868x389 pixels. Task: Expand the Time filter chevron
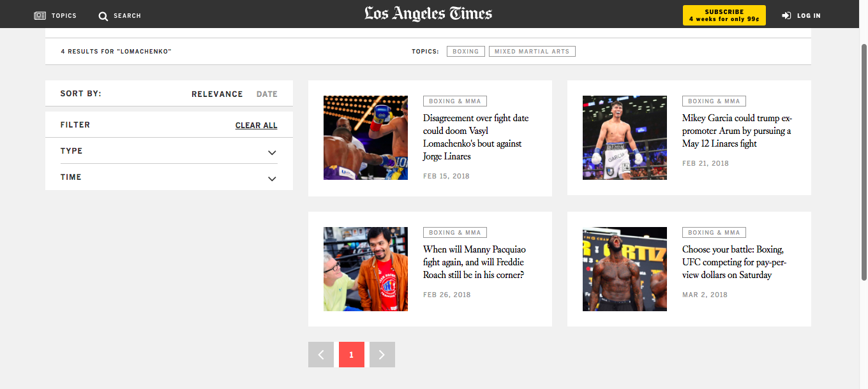tap(272, 179)
